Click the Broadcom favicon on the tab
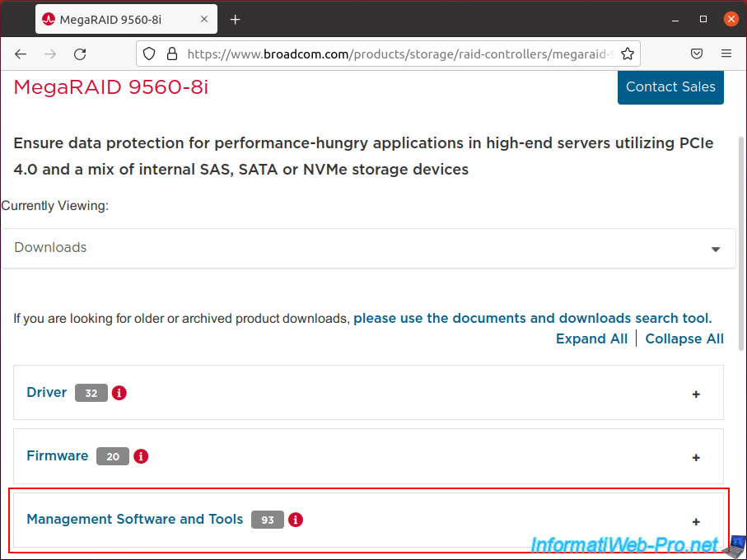Screen dimensions: 747x560 coord(48,20)
